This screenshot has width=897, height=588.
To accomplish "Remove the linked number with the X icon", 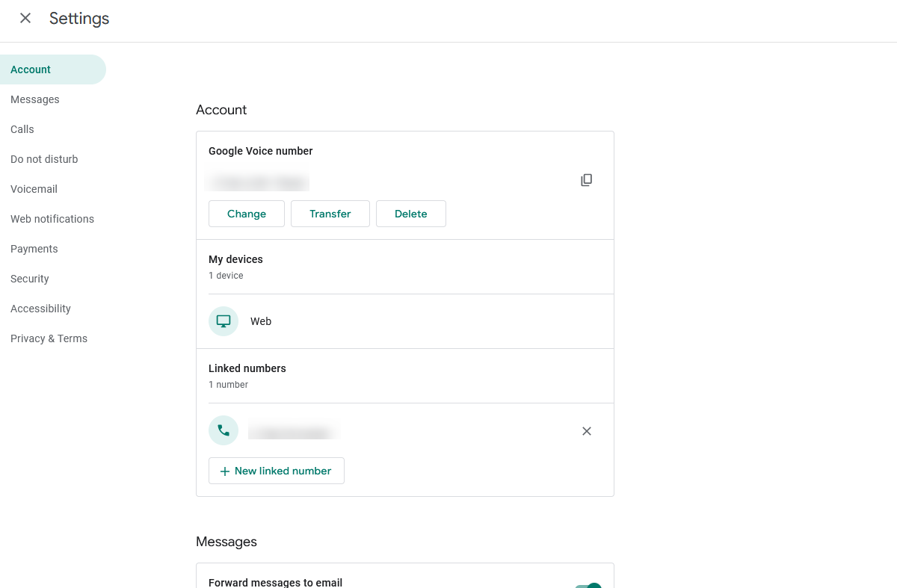I will point(586,431).
